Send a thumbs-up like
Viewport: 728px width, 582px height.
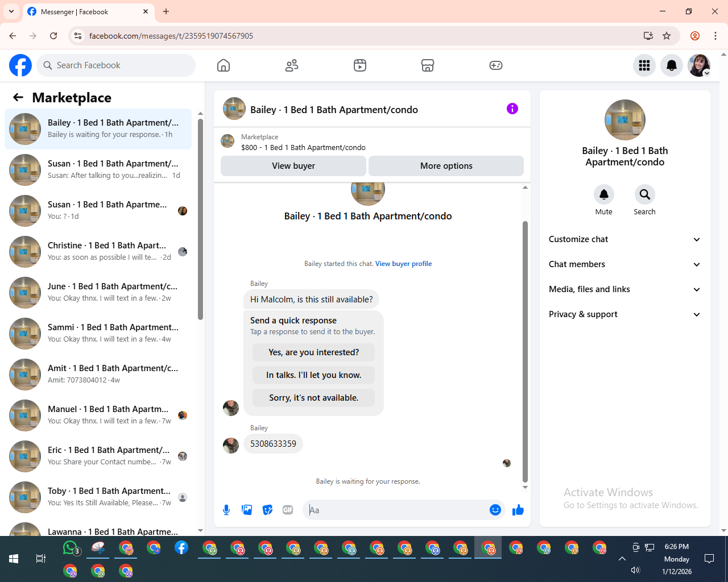click(518, 510)
